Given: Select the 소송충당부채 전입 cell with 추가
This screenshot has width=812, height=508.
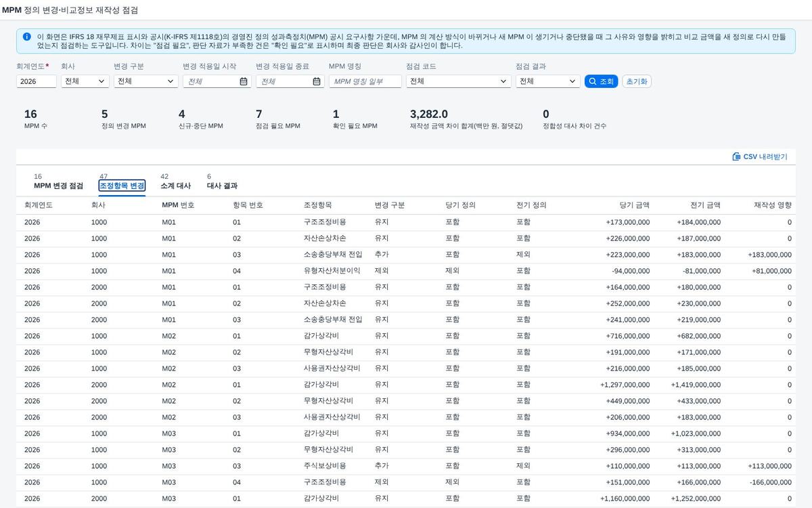Looking at the screenshot, I should [333, 255].
